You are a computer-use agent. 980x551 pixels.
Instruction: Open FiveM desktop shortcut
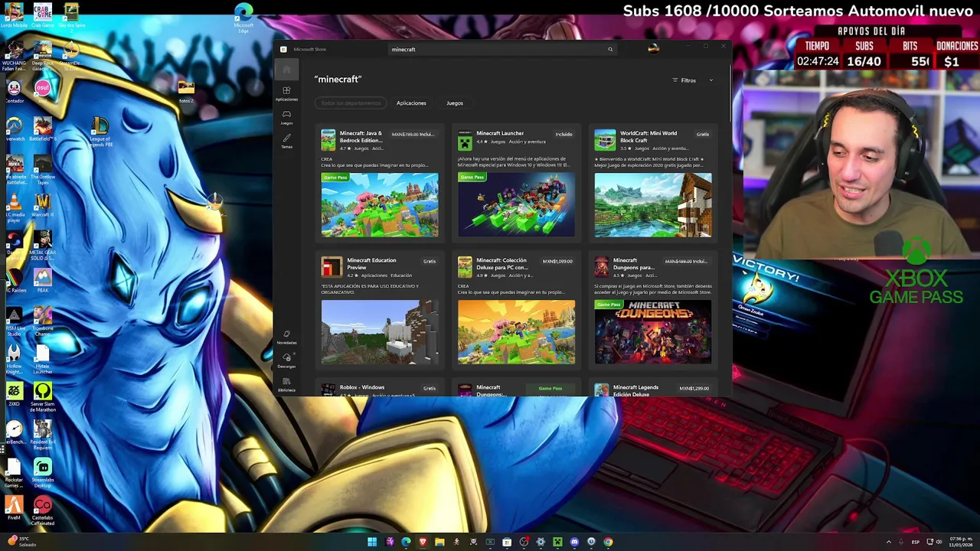(14, 509)
